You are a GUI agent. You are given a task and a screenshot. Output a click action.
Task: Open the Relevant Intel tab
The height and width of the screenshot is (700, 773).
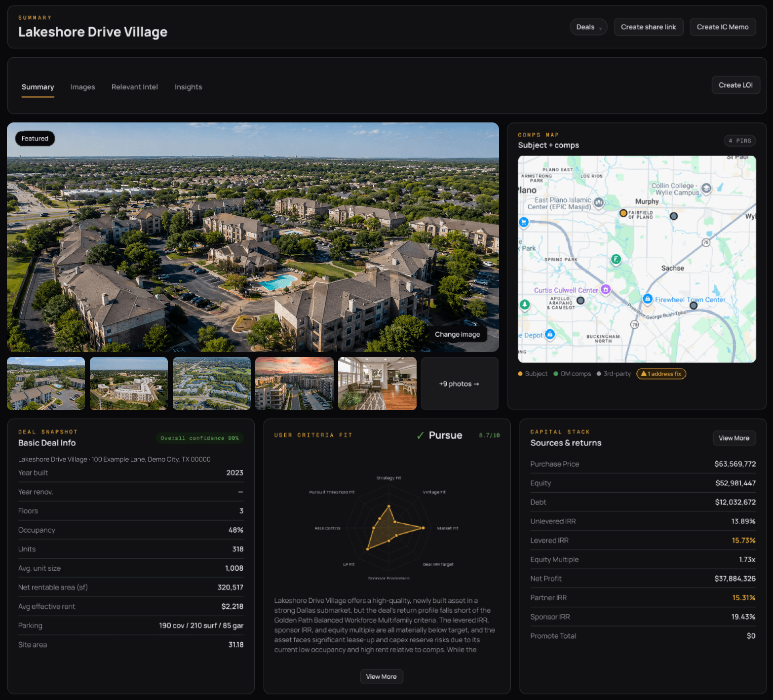point(135,87)
